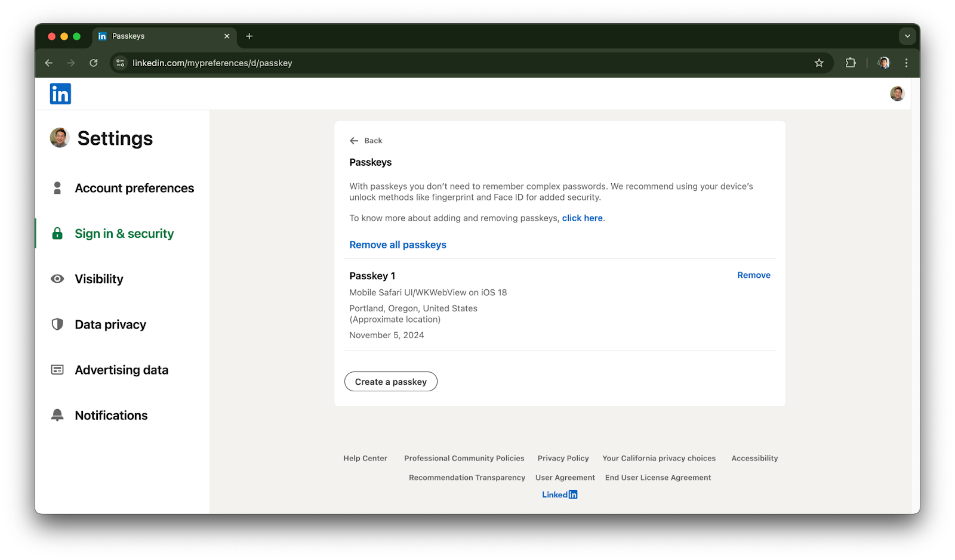Reload the current page
955x560 pixels.
pyautogui.click(x=94, y=63)
